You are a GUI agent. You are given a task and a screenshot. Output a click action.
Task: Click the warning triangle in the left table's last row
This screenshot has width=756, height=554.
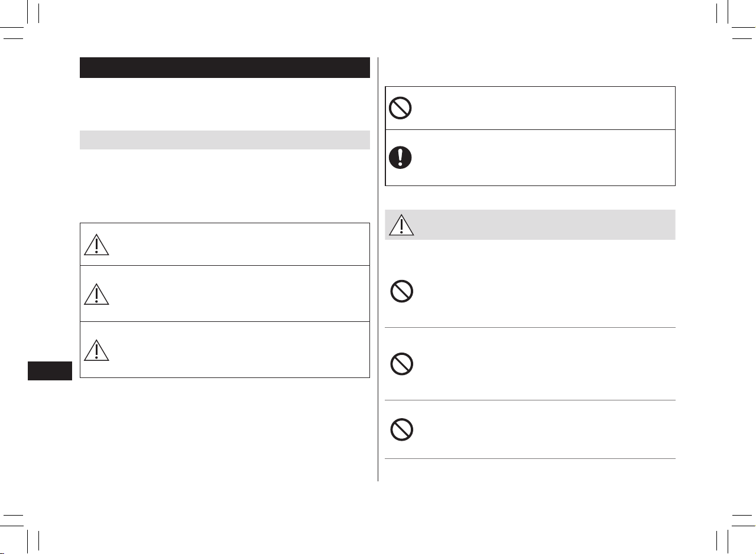click(x=96, y=350)
